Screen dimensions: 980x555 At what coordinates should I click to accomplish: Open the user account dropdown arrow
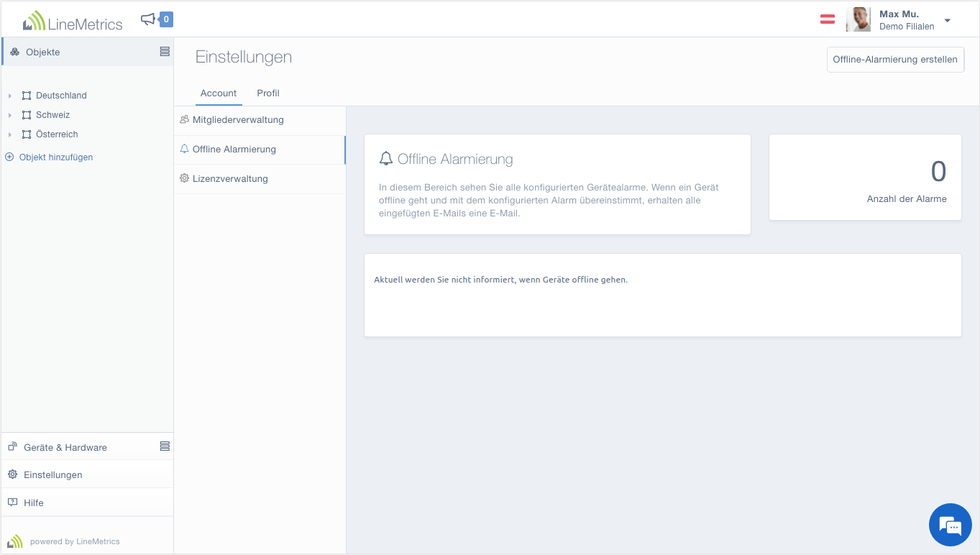(947, 20)
